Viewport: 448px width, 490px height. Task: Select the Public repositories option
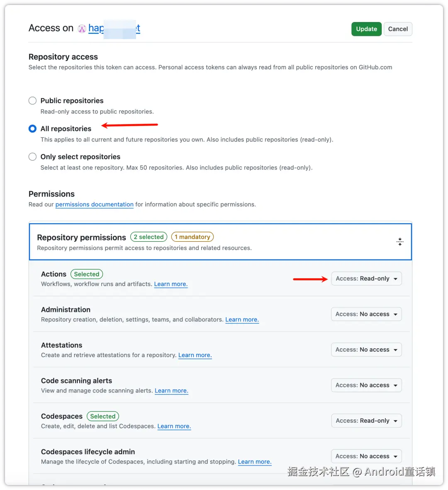coord(32,100)
